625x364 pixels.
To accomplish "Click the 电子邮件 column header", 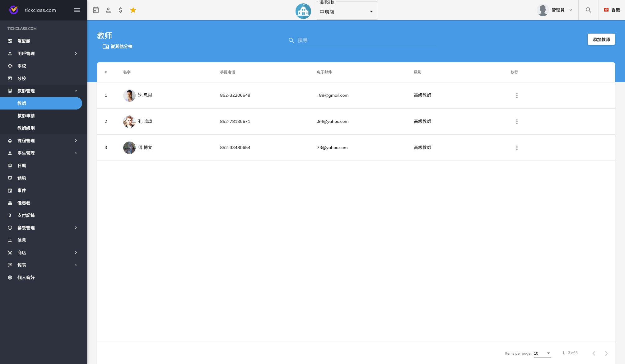I will (324, 72).
